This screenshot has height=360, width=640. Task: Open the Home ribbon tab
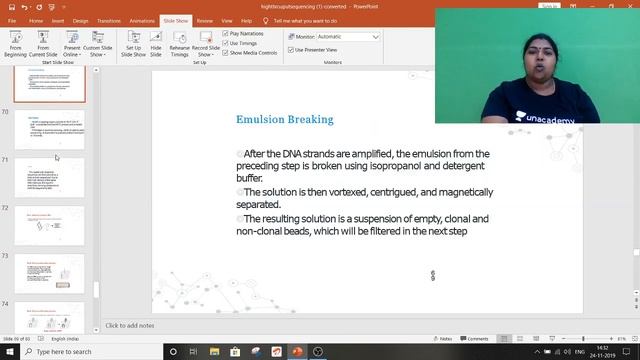pyautogui.click(x=36, y=21)
